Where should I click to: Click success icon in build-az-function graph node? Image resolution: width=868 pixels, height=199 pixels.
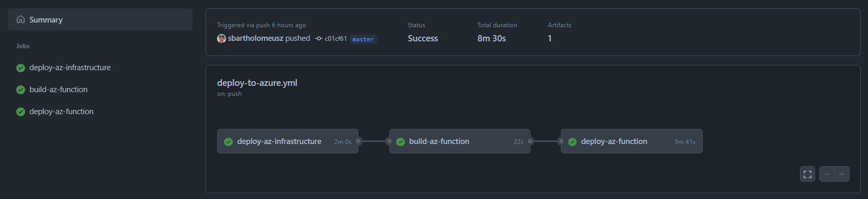click(x=400, y=142)
